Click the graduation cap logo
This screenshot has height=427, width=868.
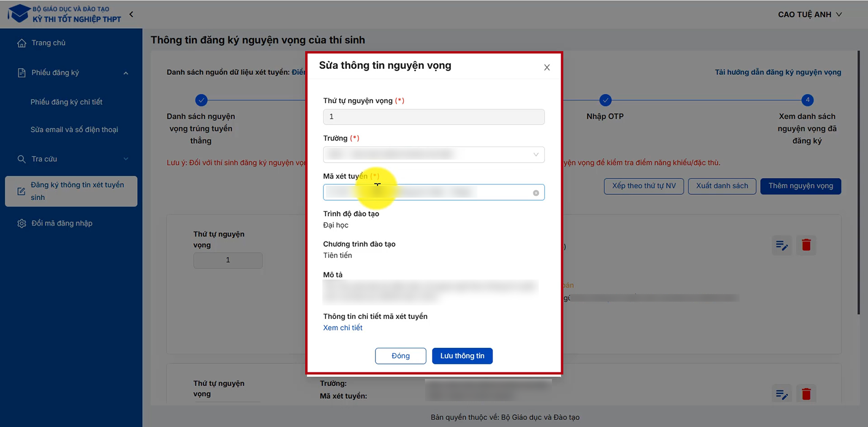pos(19,14)
